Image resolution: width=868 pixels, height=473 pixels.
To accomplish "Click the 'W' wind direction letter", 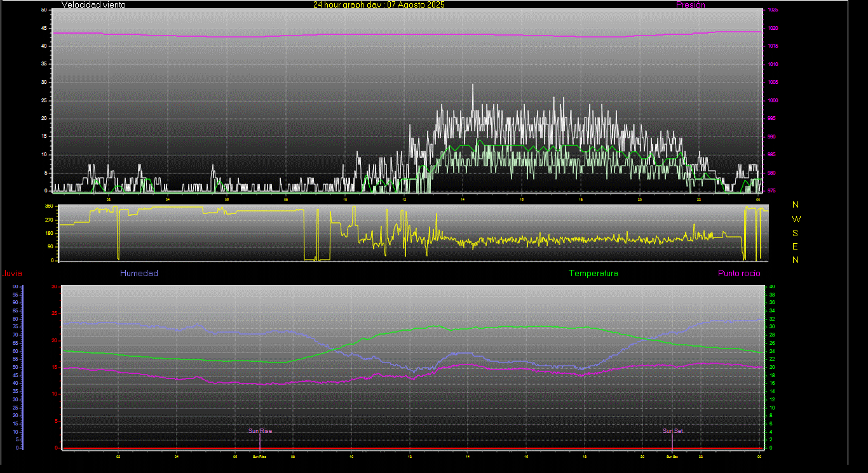I will click(x=796, y=218).
